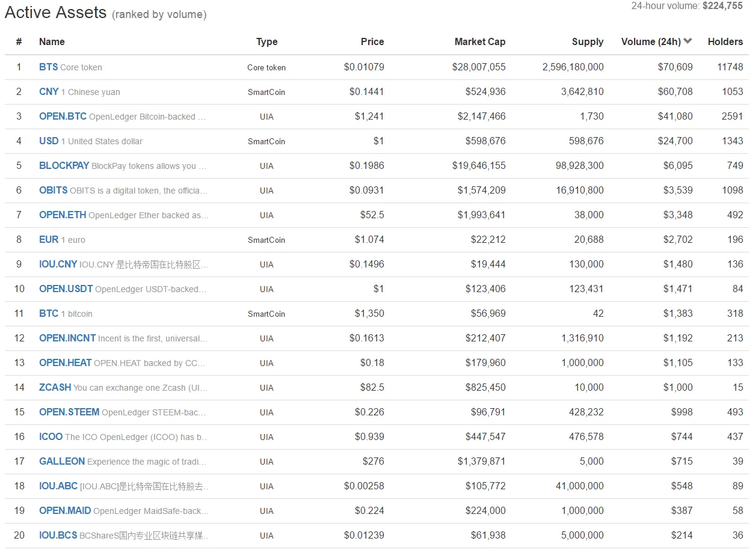Select OPEN.USDT supply 123,431
756x550 pixels.
(586, 289)
